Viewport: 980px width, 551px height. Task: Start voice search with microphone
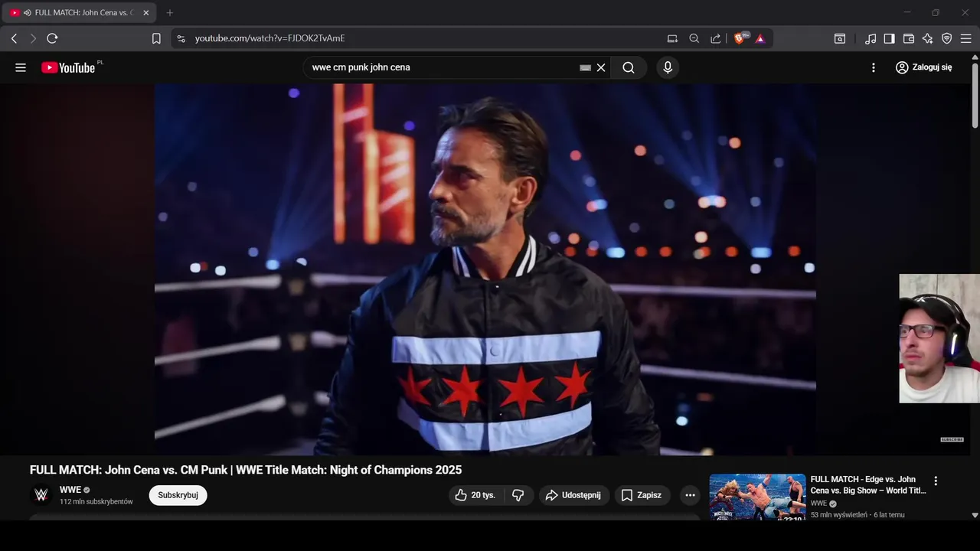668,67
